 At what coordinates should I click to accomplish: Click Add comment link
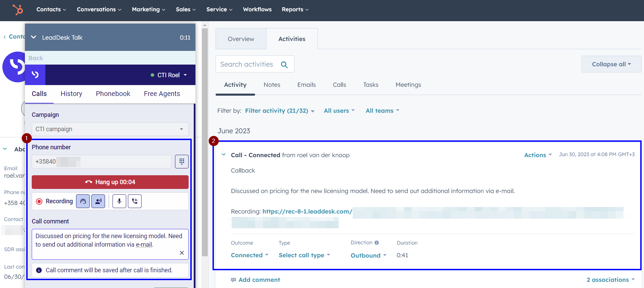(x=259, y=280)
